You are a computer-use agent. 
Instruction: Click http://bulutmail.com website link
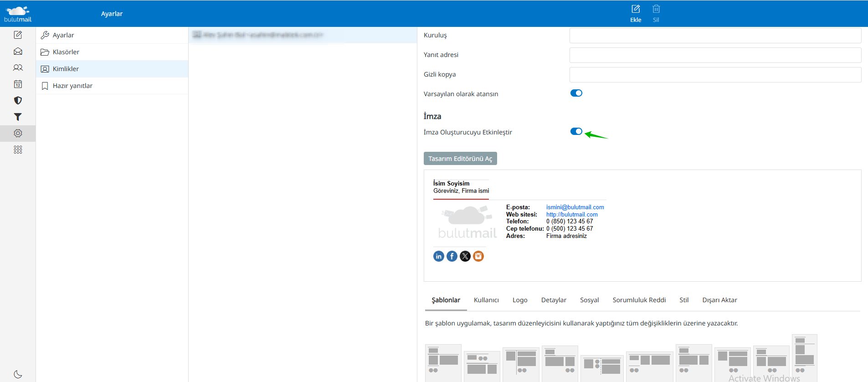click(x=572, y=214)
